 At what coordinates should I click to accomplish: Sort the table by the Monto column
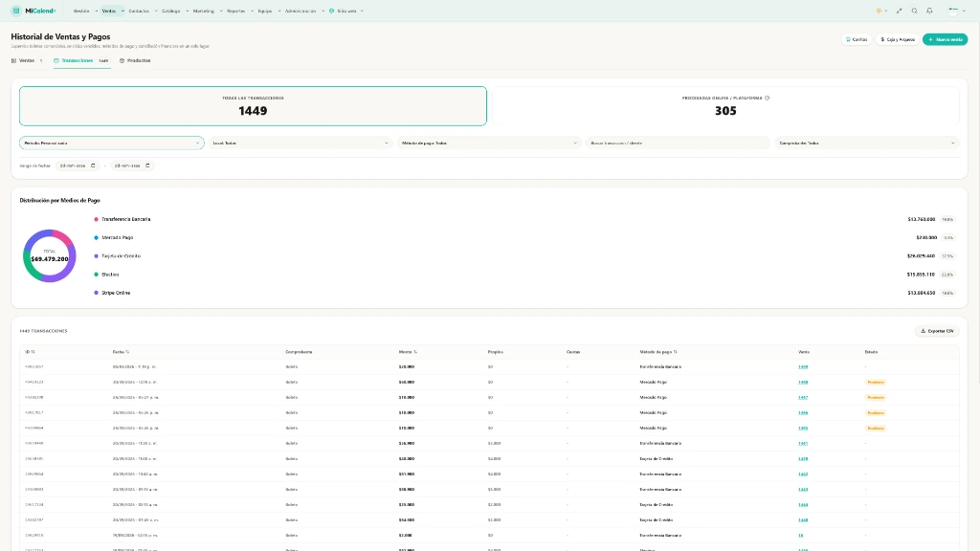click(408, 352)
